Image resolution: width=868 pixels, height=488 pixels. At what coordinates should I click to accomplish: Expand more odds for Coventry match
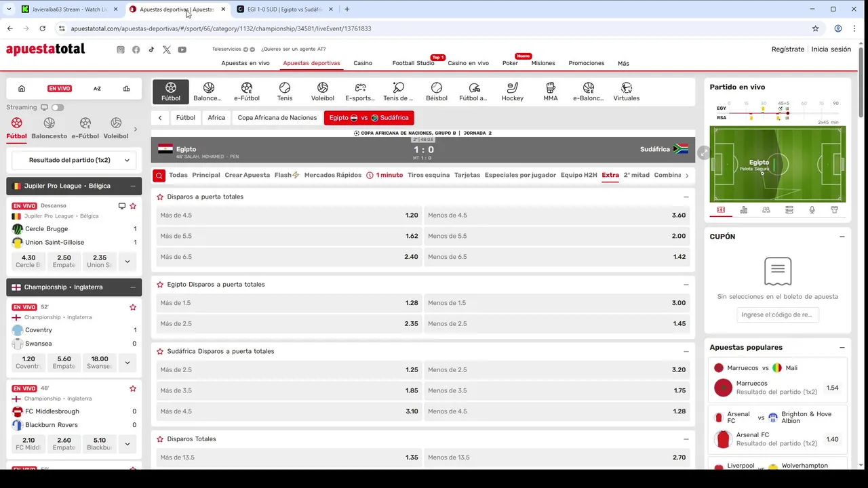click(127, 363)
